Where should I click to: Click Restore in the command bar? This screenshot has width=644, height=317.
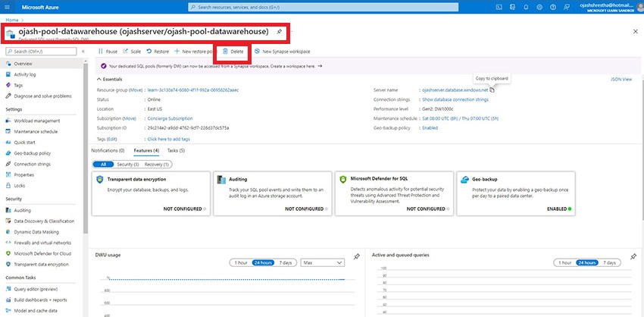[158, 52]
